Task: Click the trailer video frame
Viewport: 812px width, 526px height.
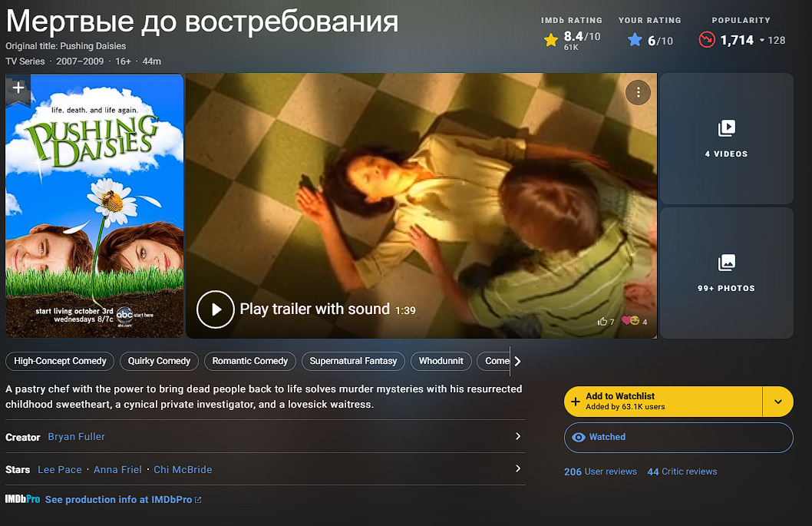Action: (421, 206)
